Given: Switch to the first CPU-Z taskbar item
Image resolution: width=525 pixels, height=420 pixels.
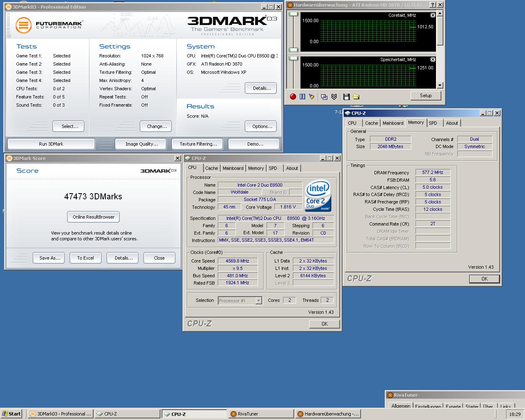Looking at the screenshot, I should (127, 414).
